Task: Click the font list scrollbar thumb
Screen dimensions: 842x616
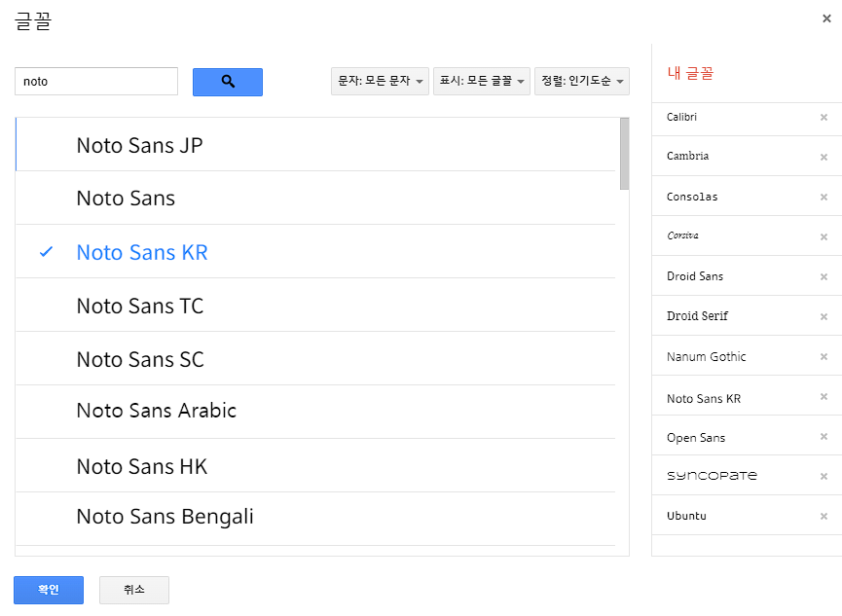Action: [624, 154]
